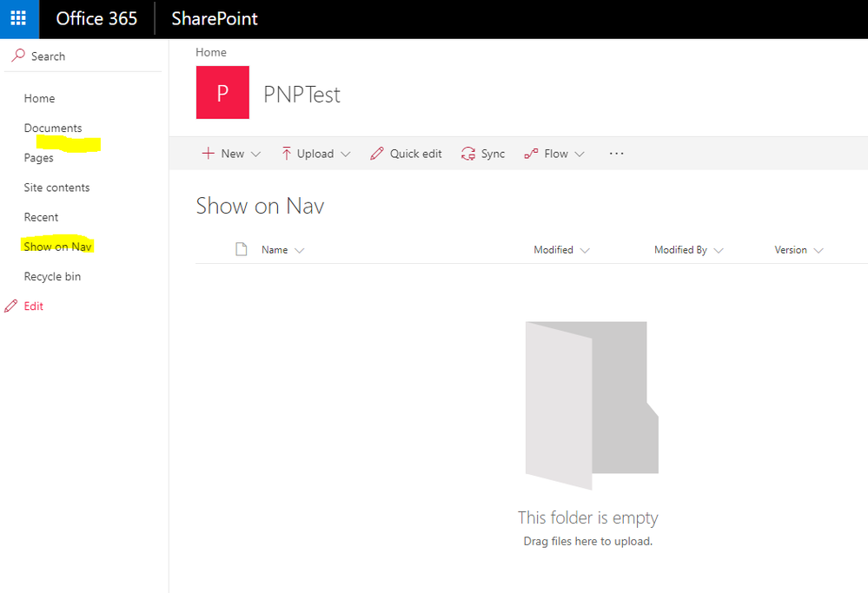Click the pencil icon beside Edit
The image size is (868, 593).
pyautogui.click(x=10, y=306)
